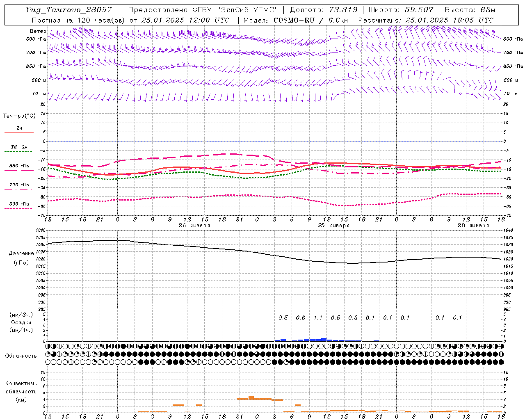Click the tallest orange convective cloud bar
This screenshot has width=525, height=420.
(x=251, y=398)
